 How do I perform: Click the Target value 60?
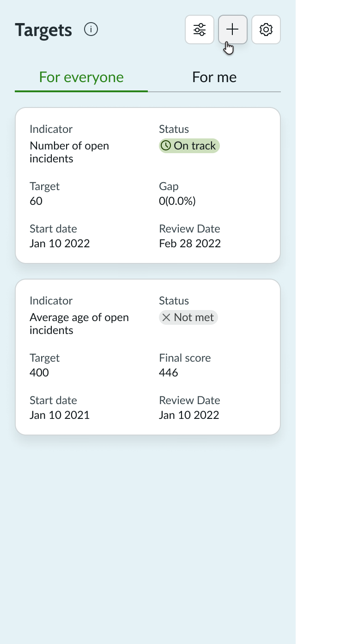point(36,201)
